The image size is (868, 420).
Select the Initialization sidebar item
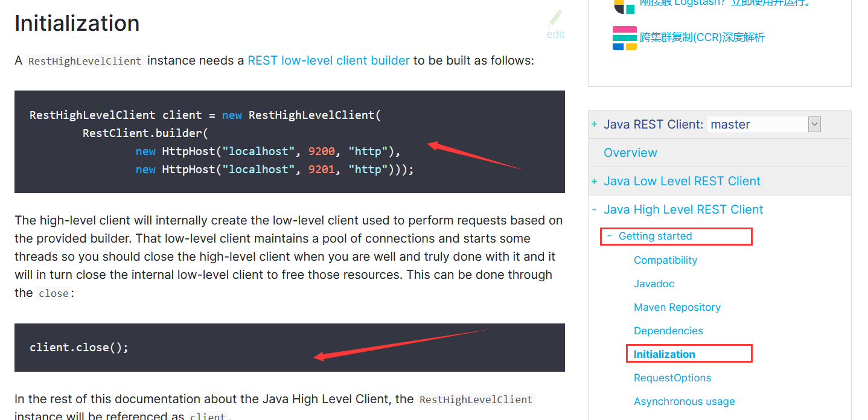pos(664,354)
